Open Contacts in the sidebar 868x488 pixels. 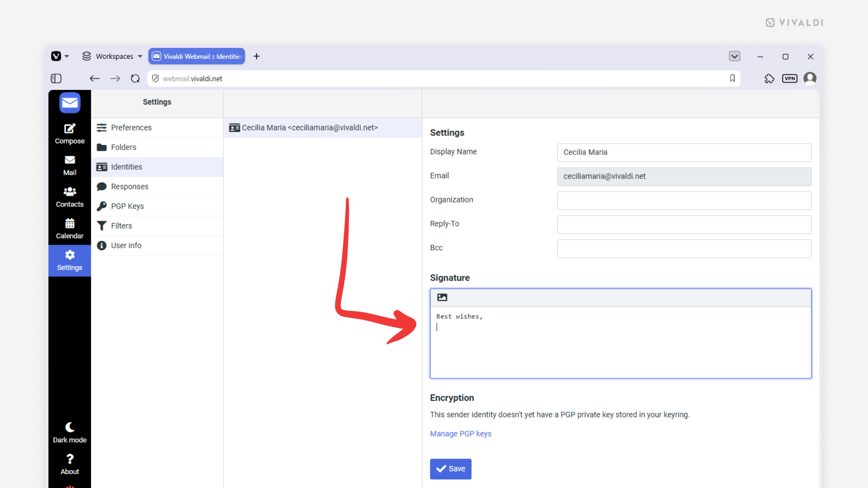pos(70,197)
